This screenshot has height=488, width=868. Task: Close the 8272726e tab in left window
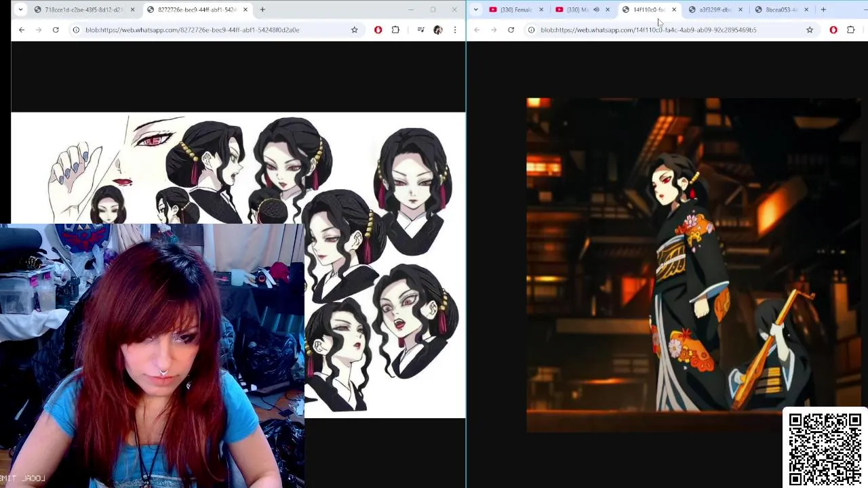(x=245, y=9)
